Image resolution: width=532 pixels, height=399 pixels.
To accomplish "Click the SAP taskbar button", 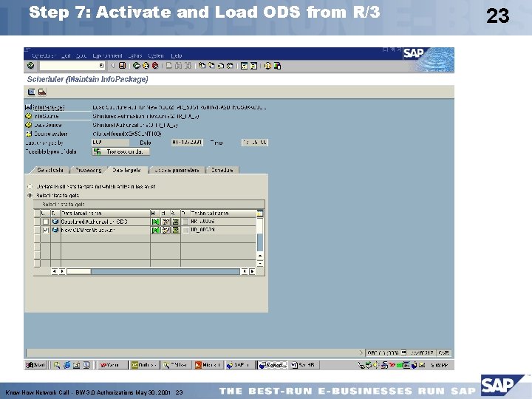I will [x=239, y=365].
